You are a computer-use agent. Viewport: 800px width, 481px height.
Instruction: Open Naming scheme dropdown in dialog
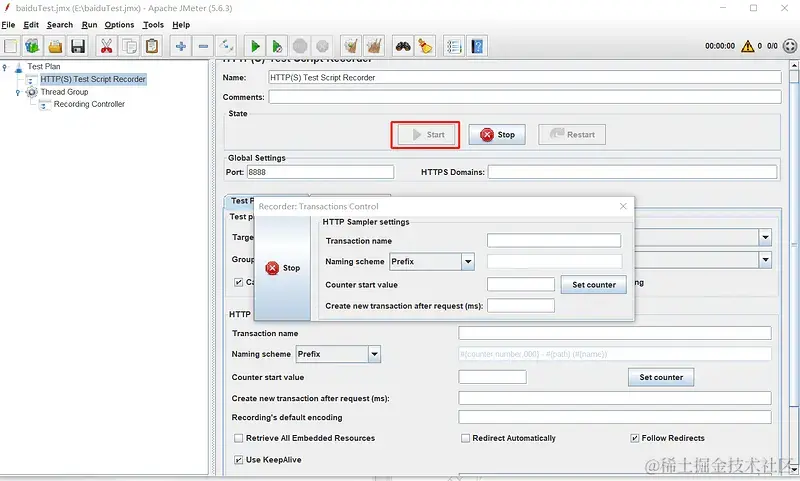(x=468, y=262)
